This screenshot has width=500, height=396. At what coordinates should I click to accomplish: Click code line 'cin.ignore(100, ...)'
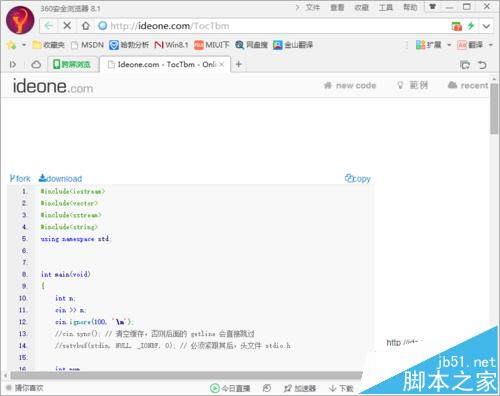pyautogui.click(x=94, y=322)
